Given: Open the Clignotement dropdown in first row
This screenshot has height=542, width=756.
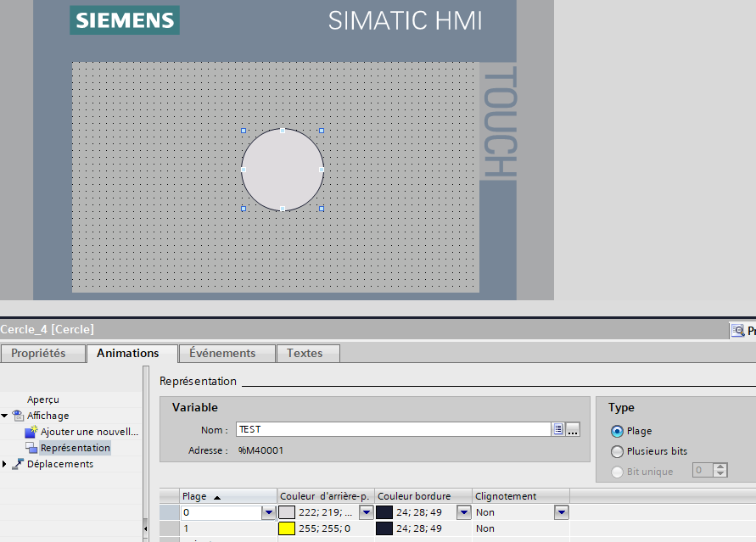Looking at the screenshot, I should [561, 512].
